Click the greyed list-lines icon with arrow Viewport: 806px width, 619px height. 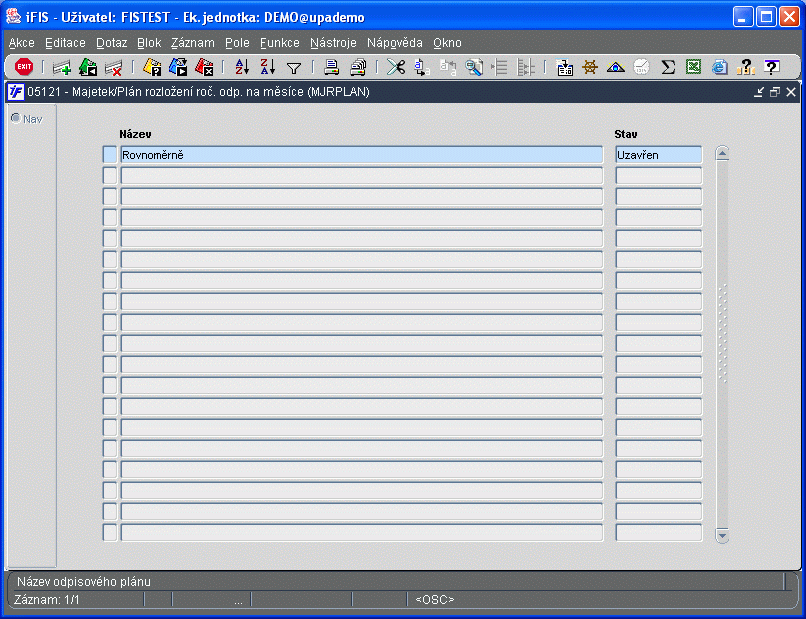point(500,67)
